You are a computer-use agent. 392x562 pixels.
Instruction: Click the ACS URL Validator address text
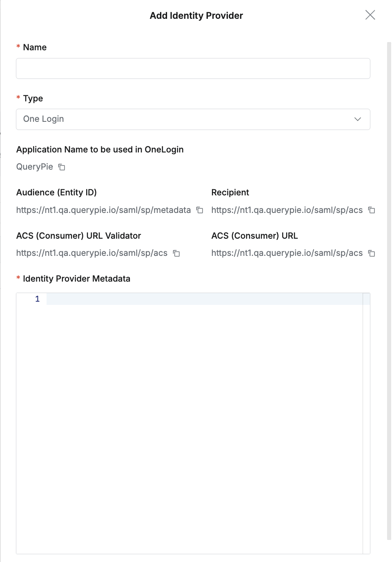(x=92, y=253)
